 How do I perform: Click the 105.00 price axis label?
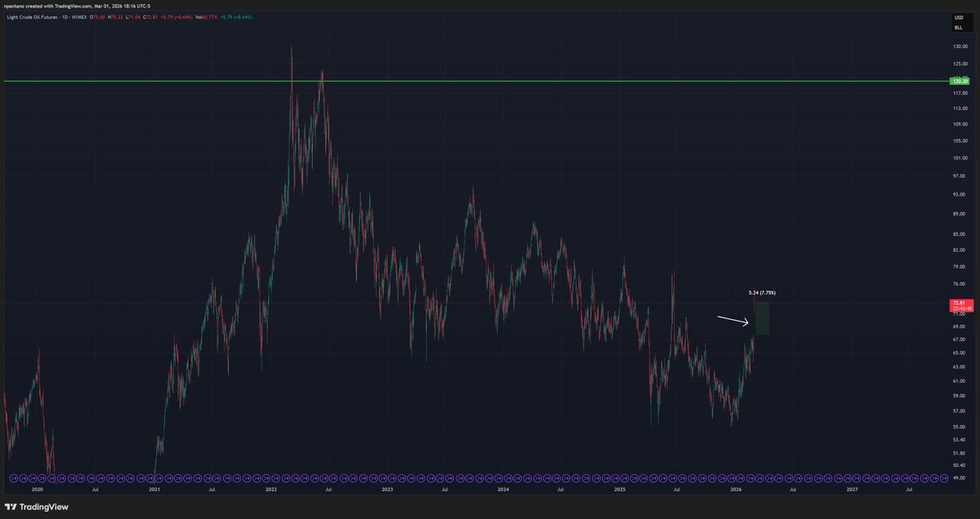[959, 140]
